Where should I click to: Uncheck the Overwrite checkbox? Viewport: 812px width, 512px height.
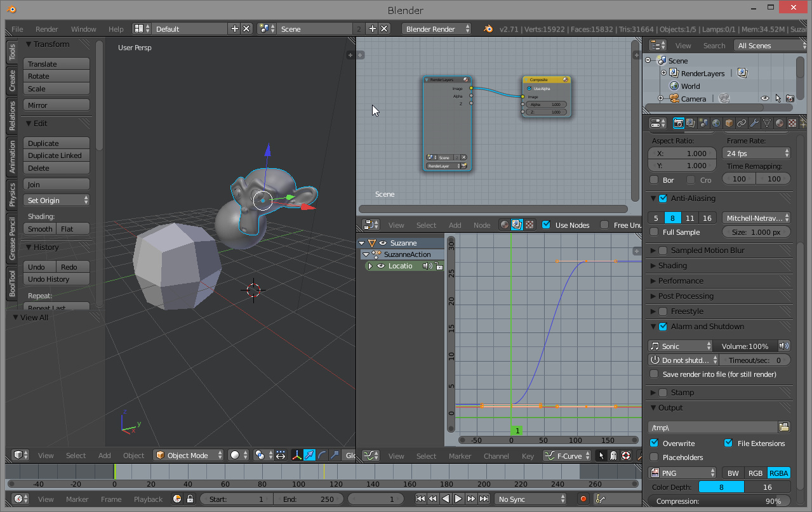click(654, 443)
